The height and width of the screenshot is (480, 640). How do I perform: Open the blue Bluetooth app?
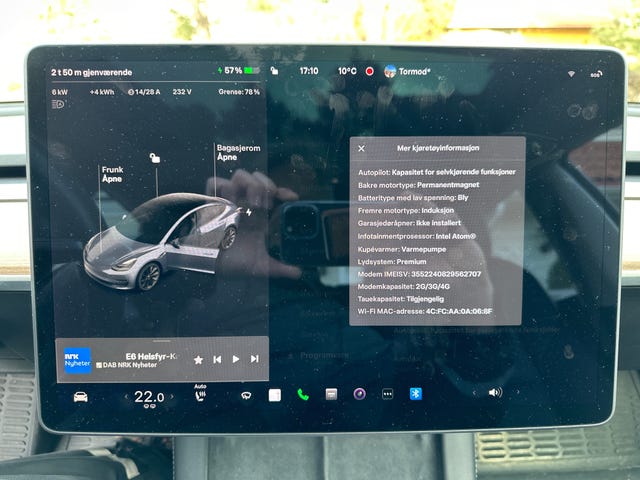point(416,393)
